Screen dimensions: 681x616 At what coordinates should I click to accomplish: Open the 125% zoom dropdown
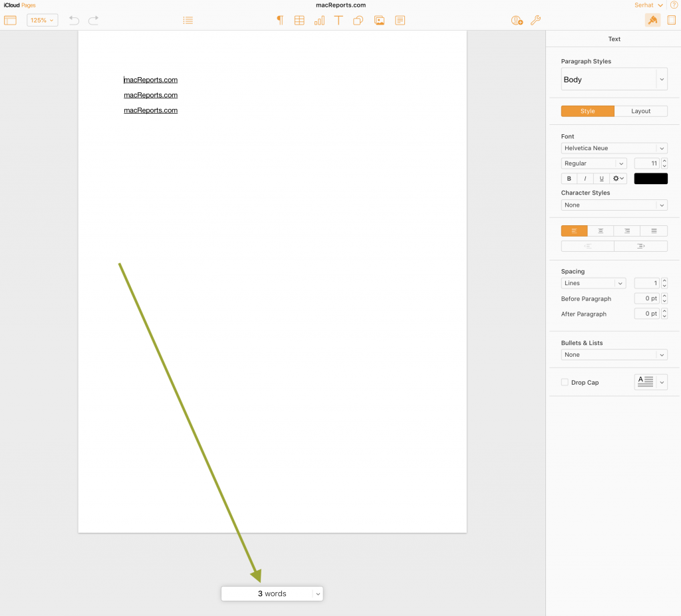point(42,21)
